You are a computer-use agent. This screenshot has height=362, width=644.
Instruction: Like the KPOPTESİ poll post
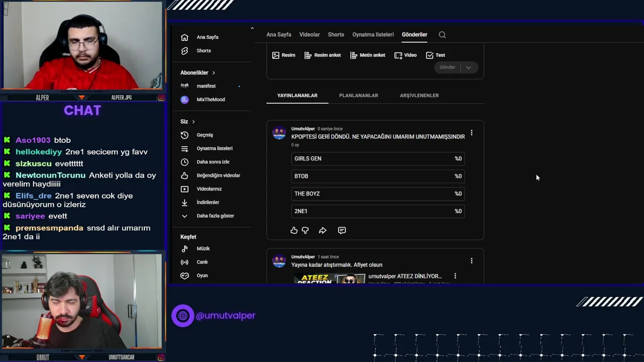pos(294,230)
